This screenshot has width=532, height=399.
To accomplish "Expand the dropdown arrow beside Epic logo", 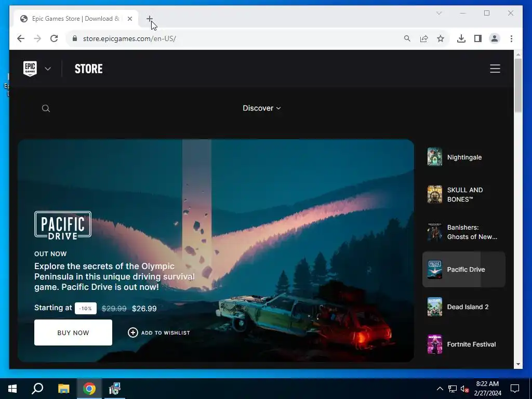I will click(x=48, y=69).
